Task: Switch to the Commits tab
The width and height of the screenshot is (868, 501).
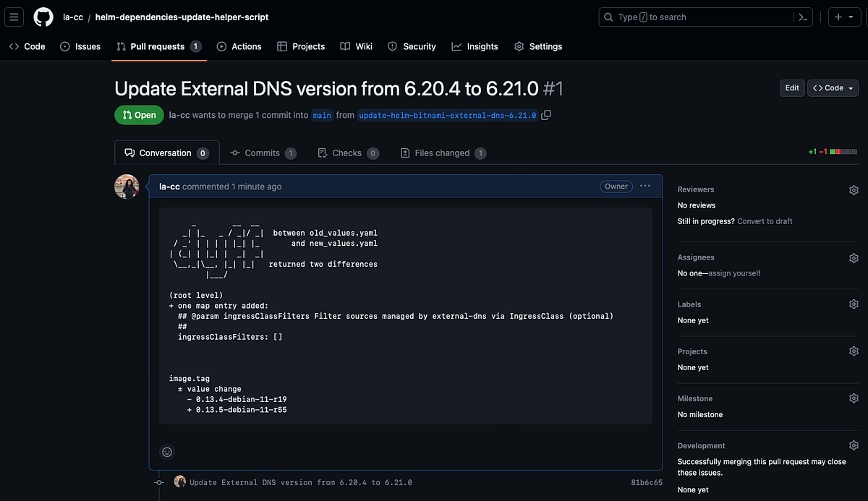Action: [x=263, y=153]
